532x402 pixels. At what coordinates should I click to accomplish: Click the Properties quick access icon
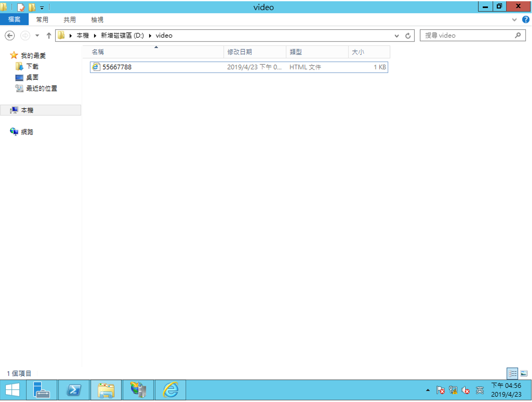coord(21,7)
